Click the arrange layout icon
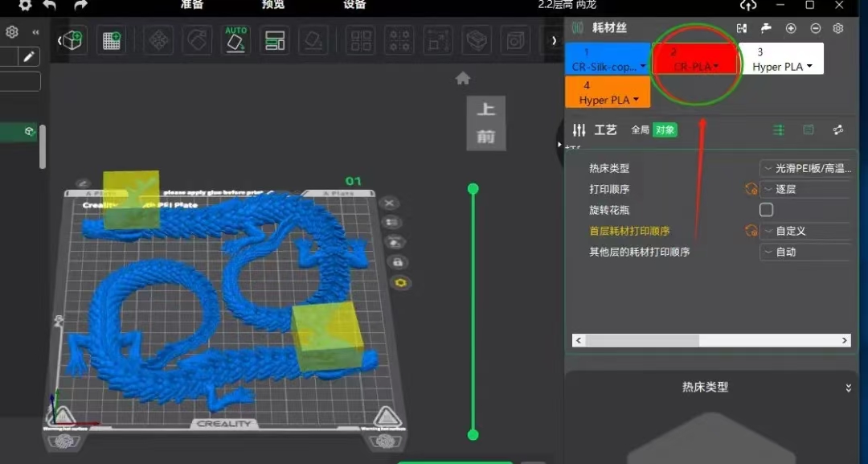868x464 pixels. (275, 40)
